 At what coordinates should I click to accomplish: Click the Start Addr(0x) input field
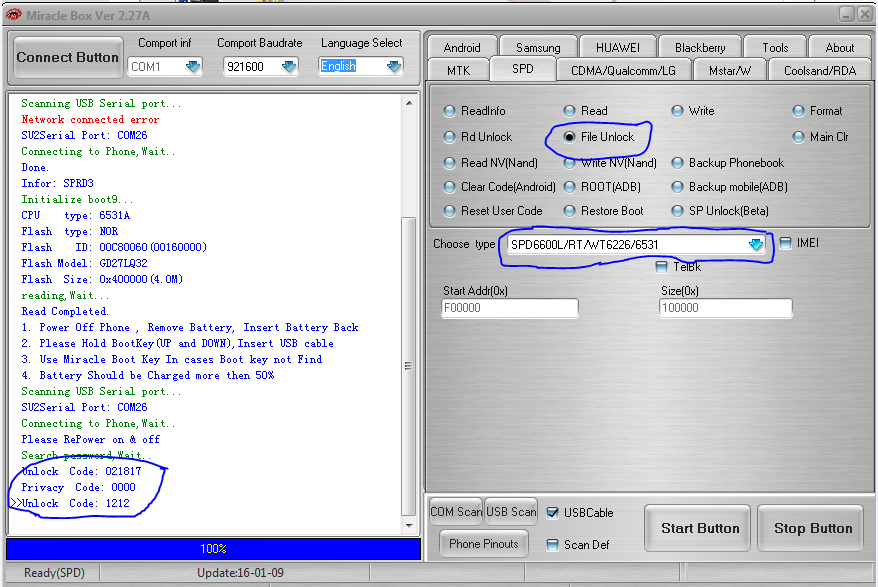pos(510,308)
